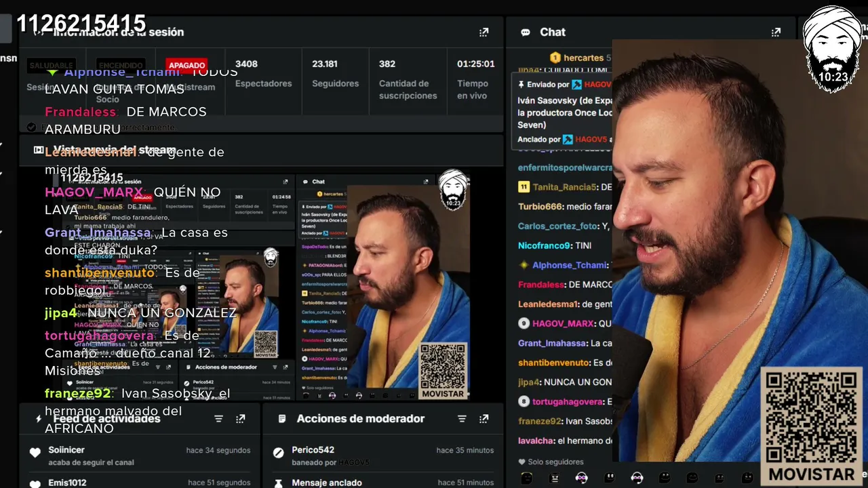Open lavalcha's chat username
The width and height of the screenshot is (868, 488).
536,441
